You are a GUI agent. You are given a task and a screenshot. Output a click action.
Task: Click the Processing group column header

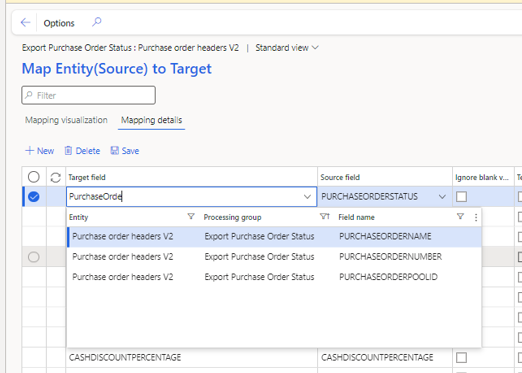[x=232, y=217]
